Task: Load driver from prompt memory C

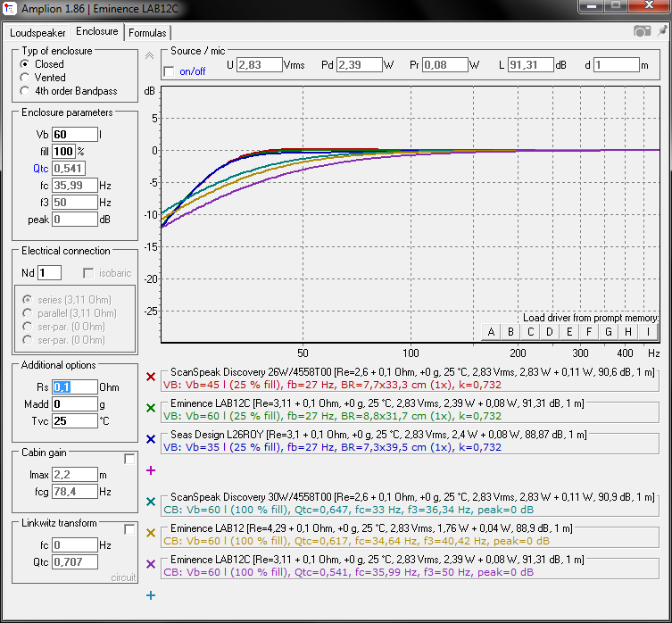Action: pos(531,332)
